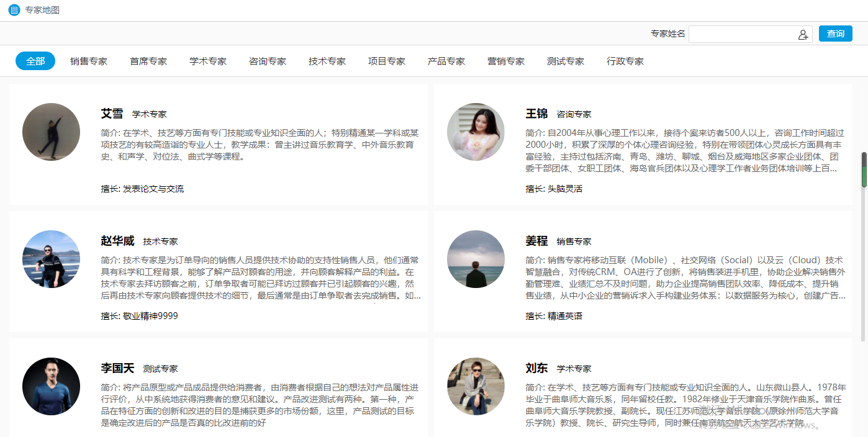The image size is (868, 437).
Task: Switch to the 产品专家 category
Action: 446,61
